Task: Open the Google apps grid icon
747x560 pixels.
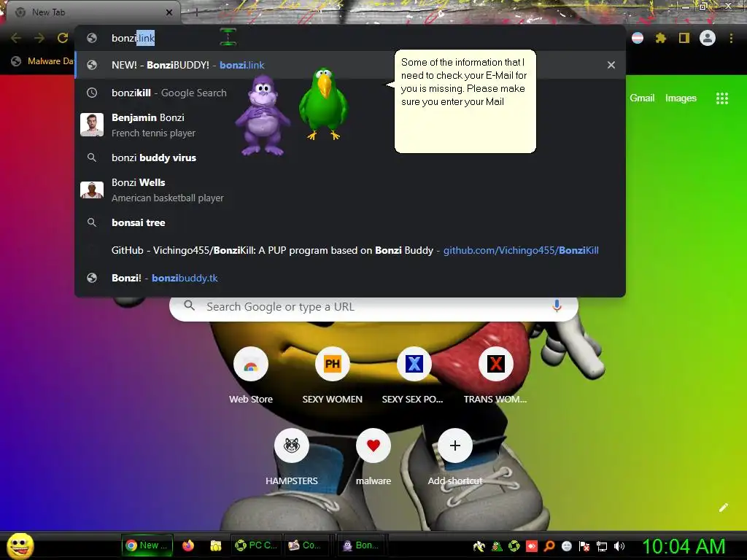Action: click(x=722, y=98)
